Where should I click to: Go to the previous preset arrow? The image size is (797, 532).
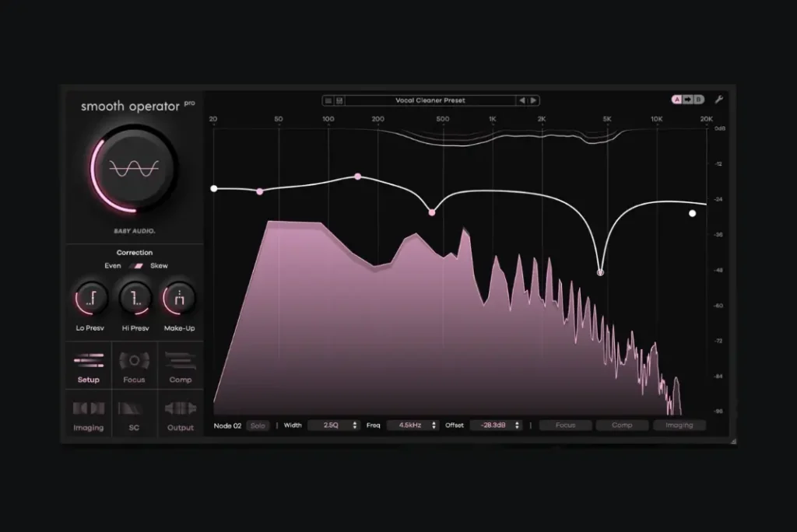click(522, 100)
